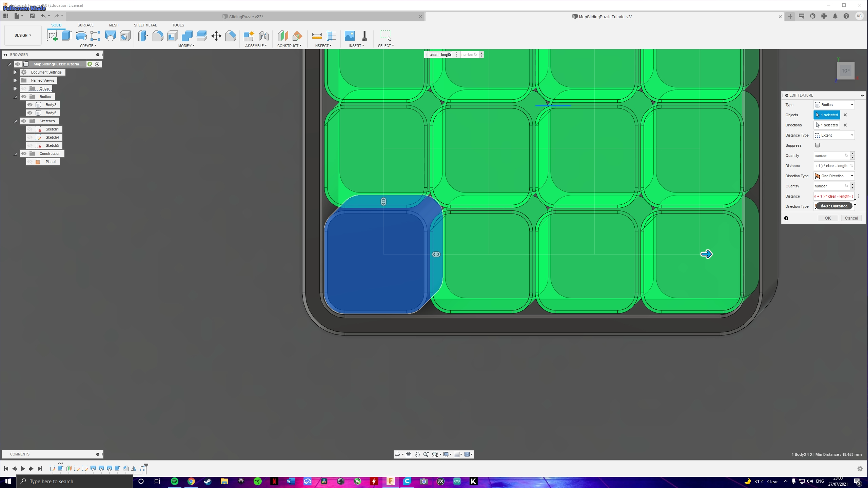Enable the Suppress checkbox in Edit Feature
The width and height of the screenshot is (868, 488).
817,145
